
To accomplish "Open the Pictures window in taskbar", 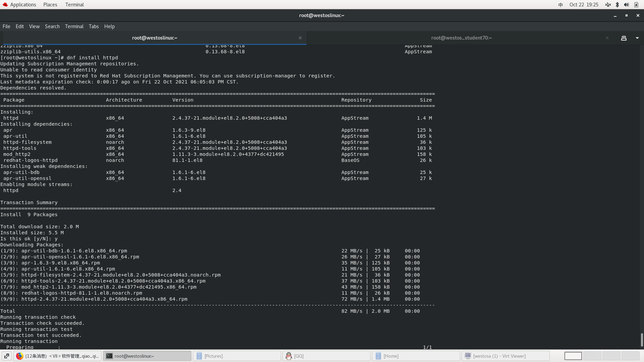I will point(237,356).
